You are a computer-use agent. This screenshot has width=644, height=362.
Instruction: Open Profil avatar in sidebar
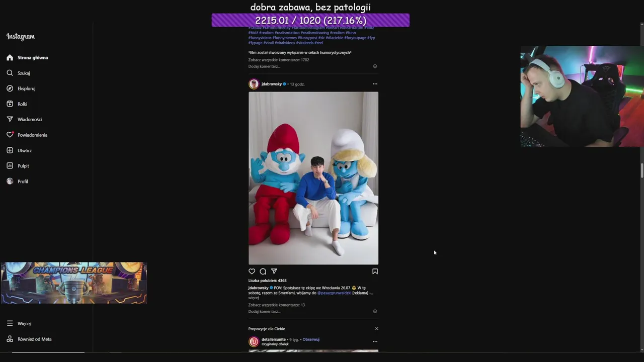[10, 182]
